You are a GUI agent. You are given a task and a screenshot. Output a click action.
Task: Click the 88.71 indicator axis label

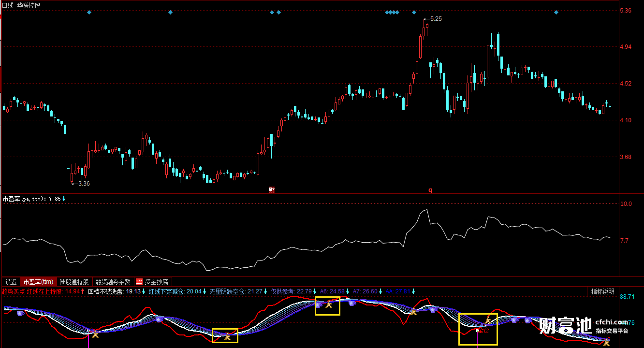tap(627, 297)
